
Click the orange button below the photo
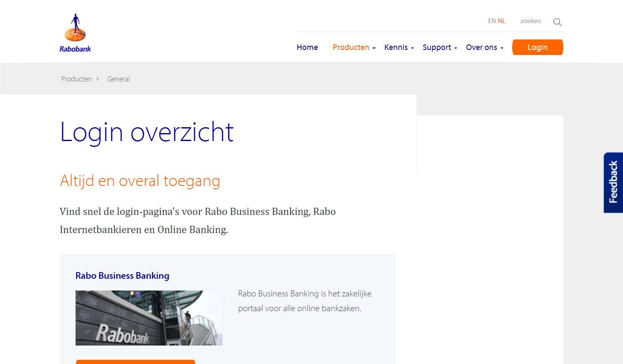point(135,362)
